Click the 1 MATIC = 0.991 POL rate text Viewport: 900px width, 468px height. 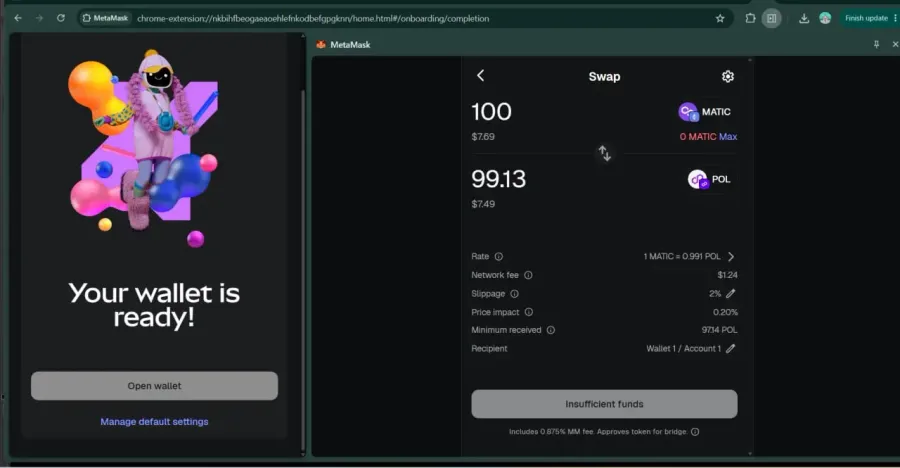coord(682,257)
